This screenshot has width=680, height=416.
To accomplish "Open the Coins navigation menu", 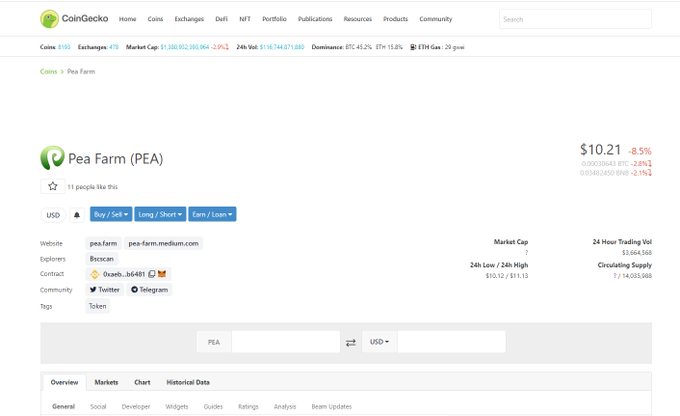I will (155, 19).
